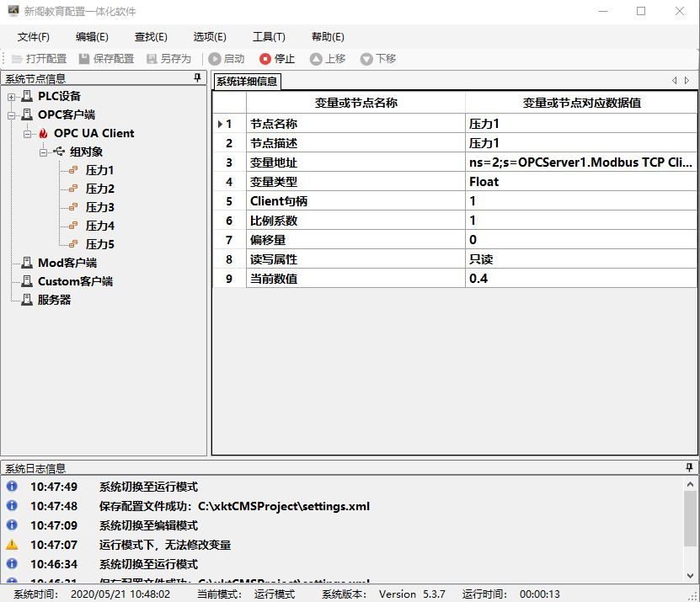Collapse the OPC客户端 tree node

[12, 115]
